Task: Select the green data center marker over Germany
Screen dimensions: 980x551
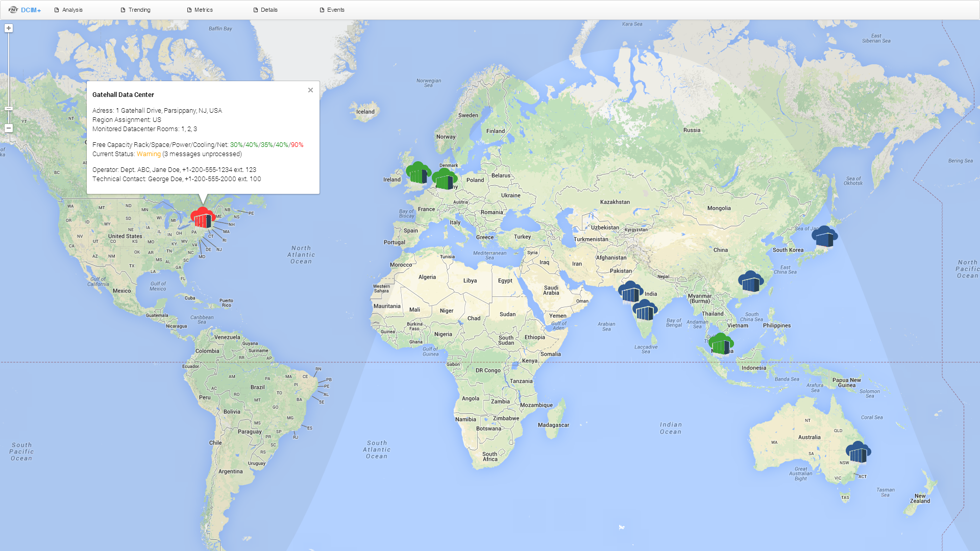Action: click(444, 179)
